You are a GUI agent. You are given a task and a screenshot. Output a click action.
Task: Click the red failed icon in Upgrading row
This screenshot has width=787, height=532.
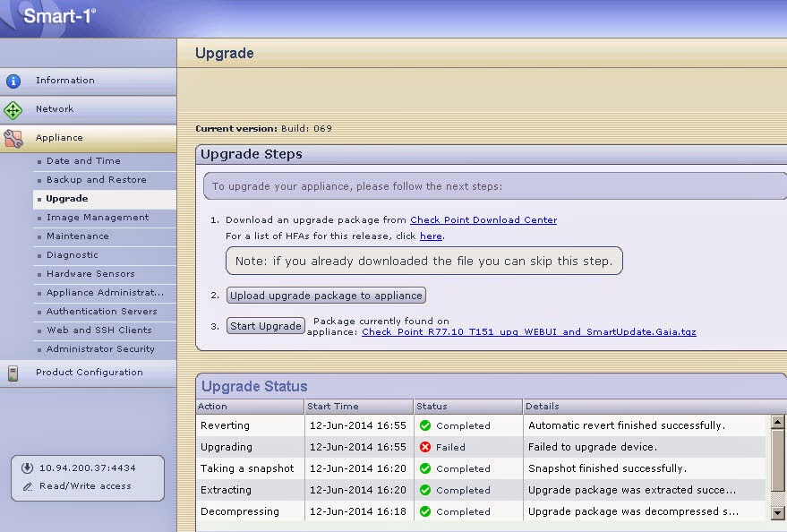click(x=425, y=447)
